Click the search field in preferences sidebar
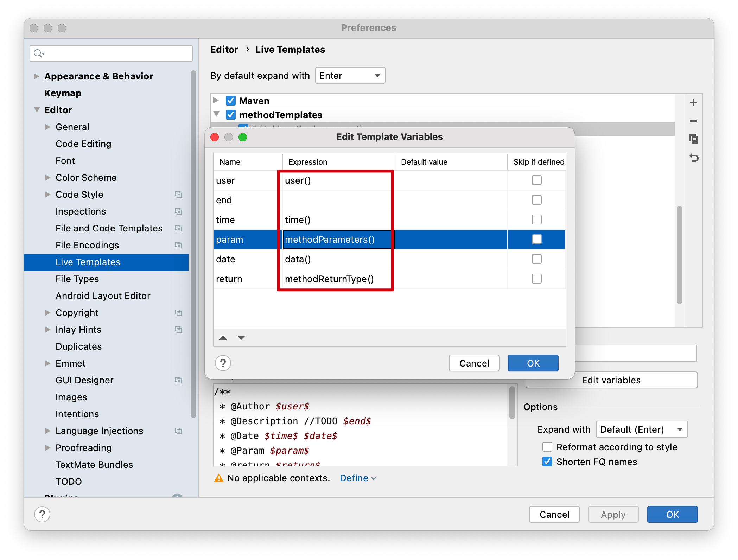 coord(112,53)
